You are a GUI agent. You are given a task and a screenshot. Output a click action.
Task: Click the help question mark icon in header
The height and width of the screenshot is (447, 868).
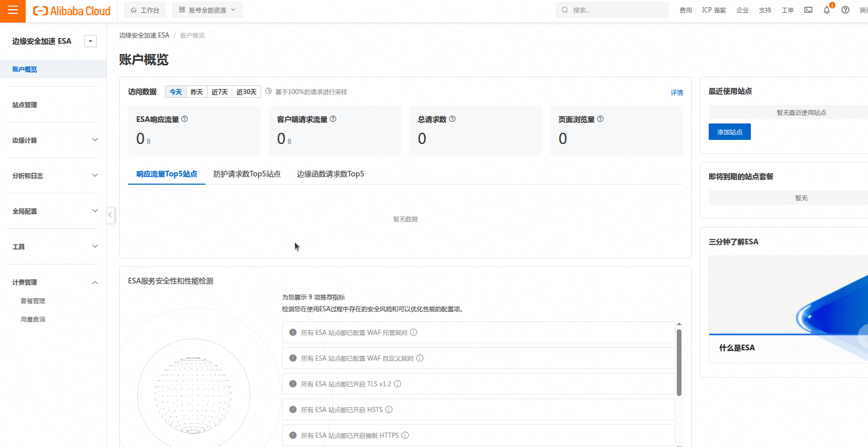[845, 10]
